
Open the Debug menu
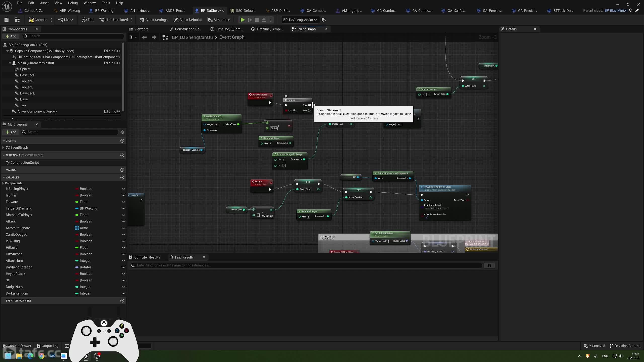[x=73, y=3]
